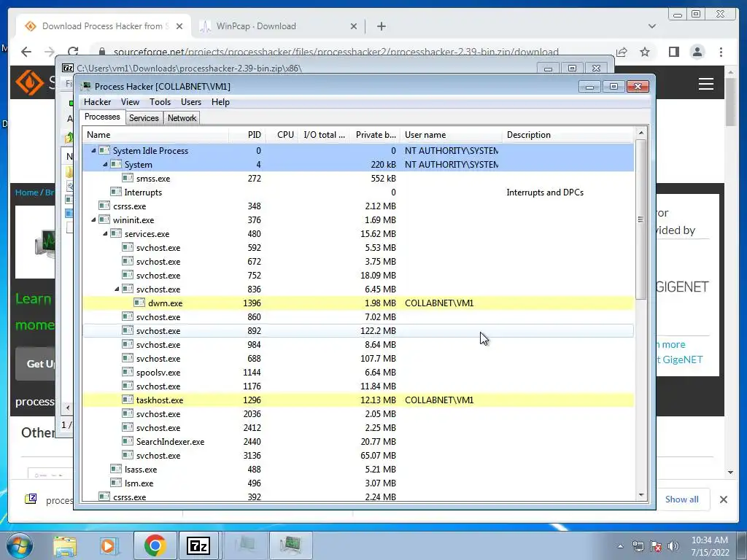Open the SourceForge hamburger menu

tap(705, 84)
